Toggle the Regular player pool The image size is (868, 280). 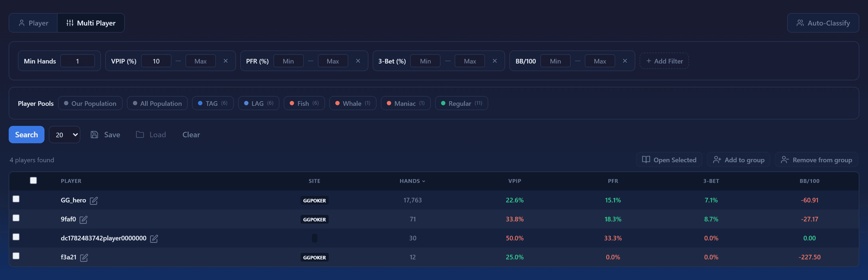462,103
